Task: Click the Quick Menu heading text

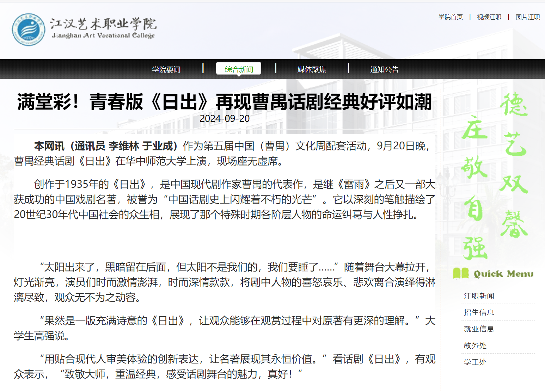Action: tap(503, 274)
